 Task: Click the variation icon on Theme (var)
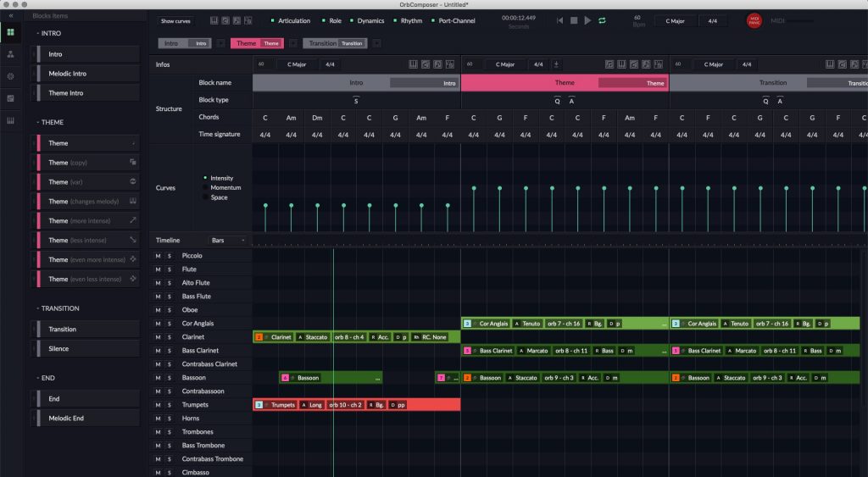click(x=133, y=181)
